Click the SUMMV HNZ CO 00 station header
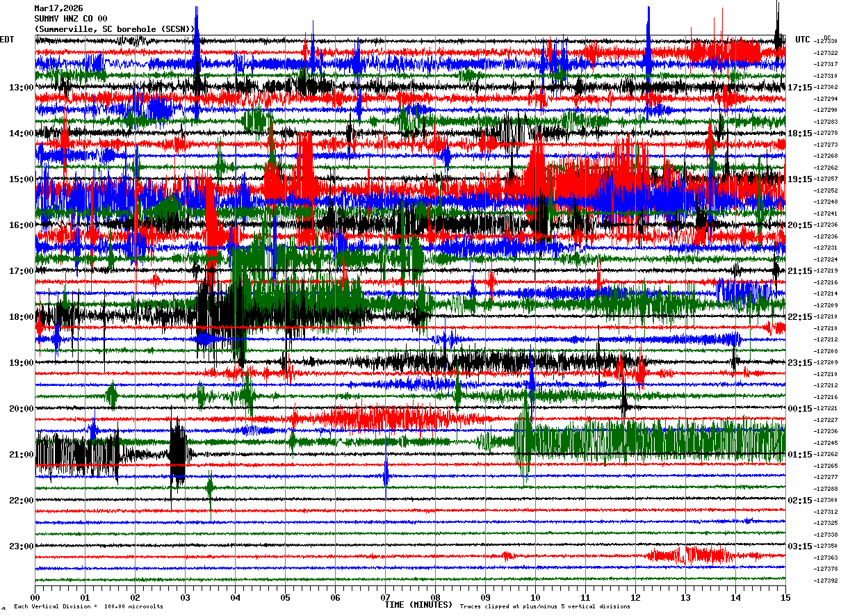The height and width of the screenshot is (616, 841). [x=71, y=19]
